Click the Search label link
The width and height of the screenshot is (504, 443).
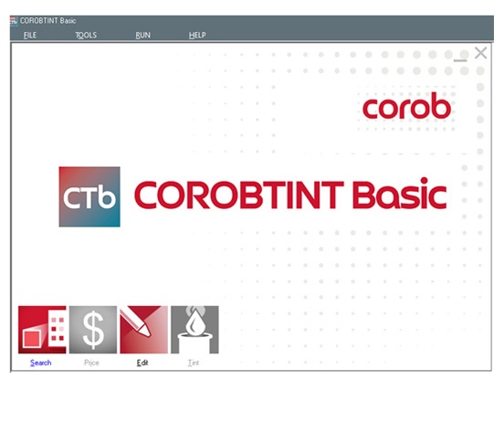41,363
